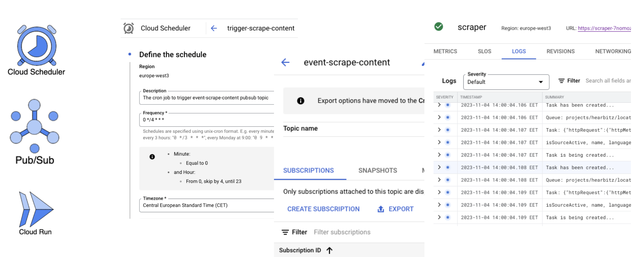
Task: Expand the 14:00:04.106 Task has been created log
Action: [439, 105]
